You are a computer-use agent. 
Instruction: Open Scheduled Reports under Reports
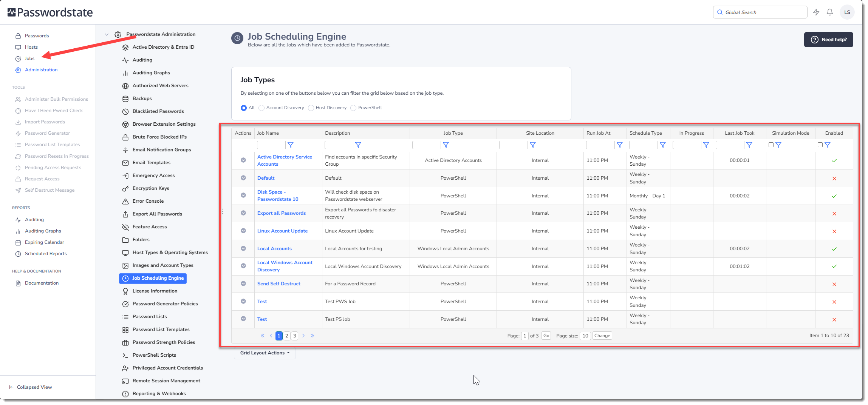tap(46, 254)
